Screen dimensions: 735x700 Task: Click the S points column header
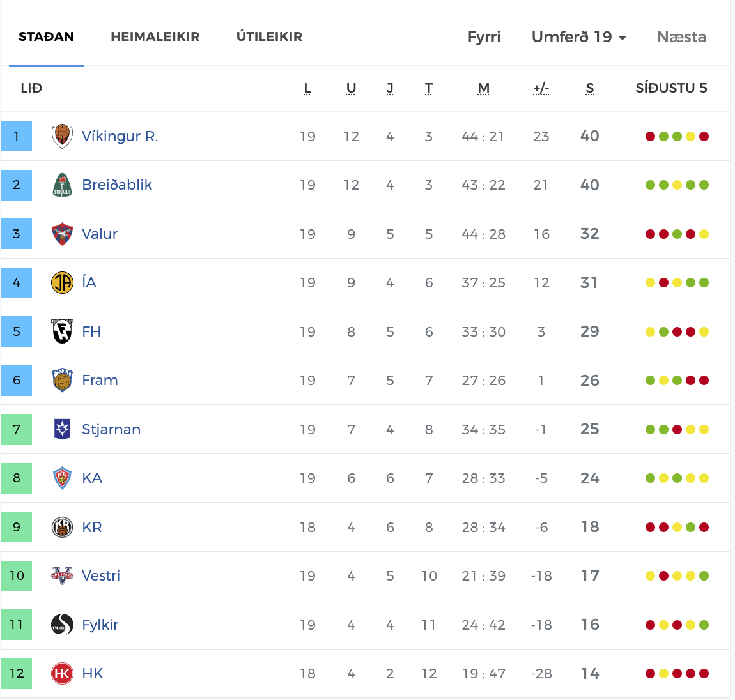pyautogui.click(x=589, y=88)
